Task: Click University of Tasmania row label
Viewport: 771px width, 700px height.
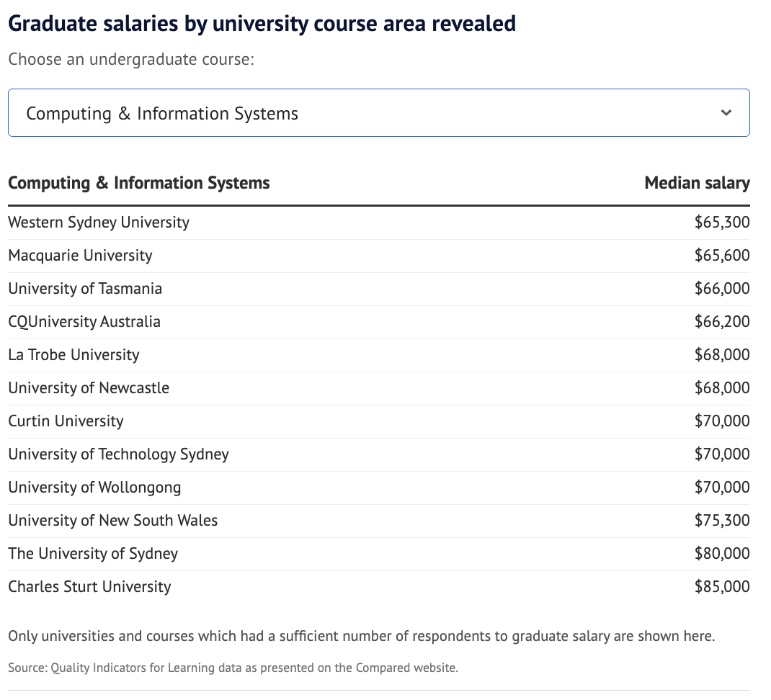Action: pos(85,289)
